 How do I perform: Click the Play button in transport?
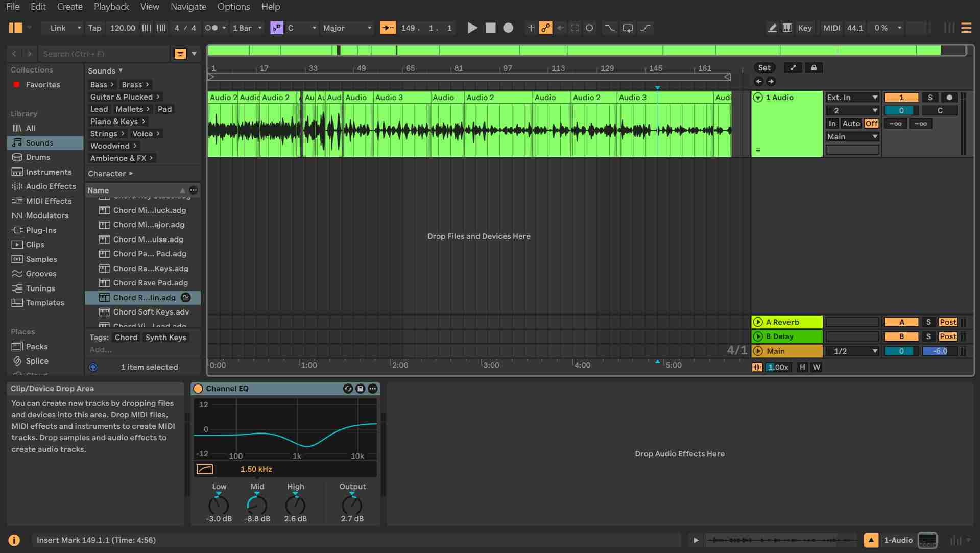click(x=472, y=28)
